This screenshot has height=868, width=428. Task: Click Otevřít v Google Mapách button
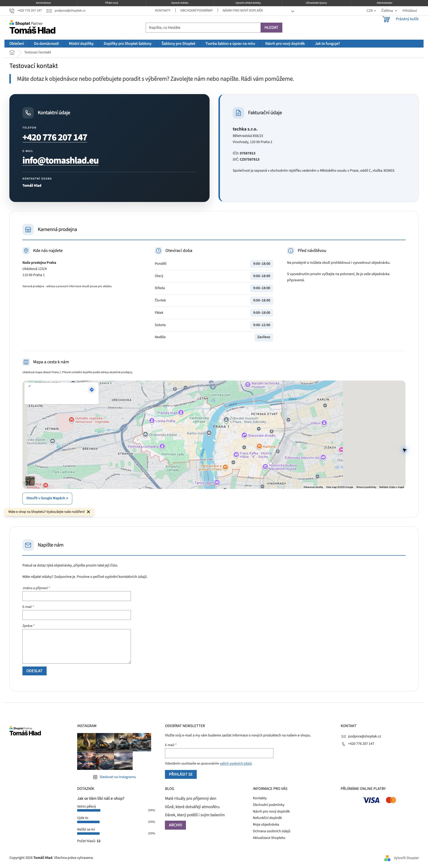pyautogui.click(x=47, y=498)
